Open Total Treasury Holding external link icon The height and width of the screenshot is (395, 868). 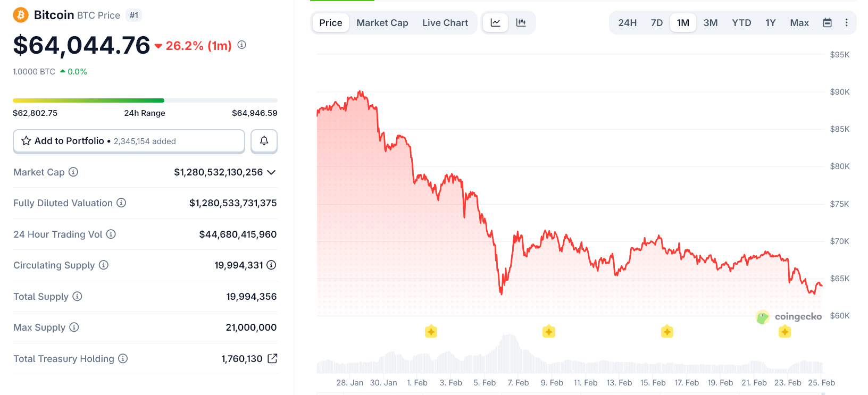272,358
